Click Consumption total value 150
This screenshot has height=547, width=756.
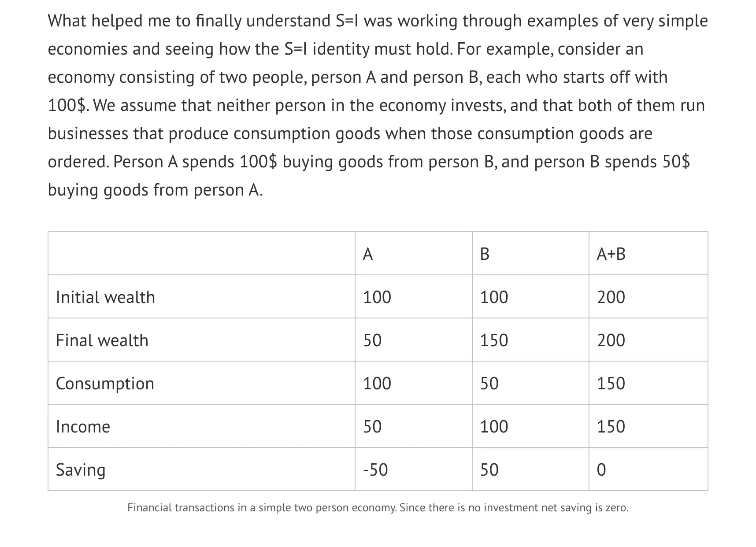pyautogui.click(x=611, y=384)
